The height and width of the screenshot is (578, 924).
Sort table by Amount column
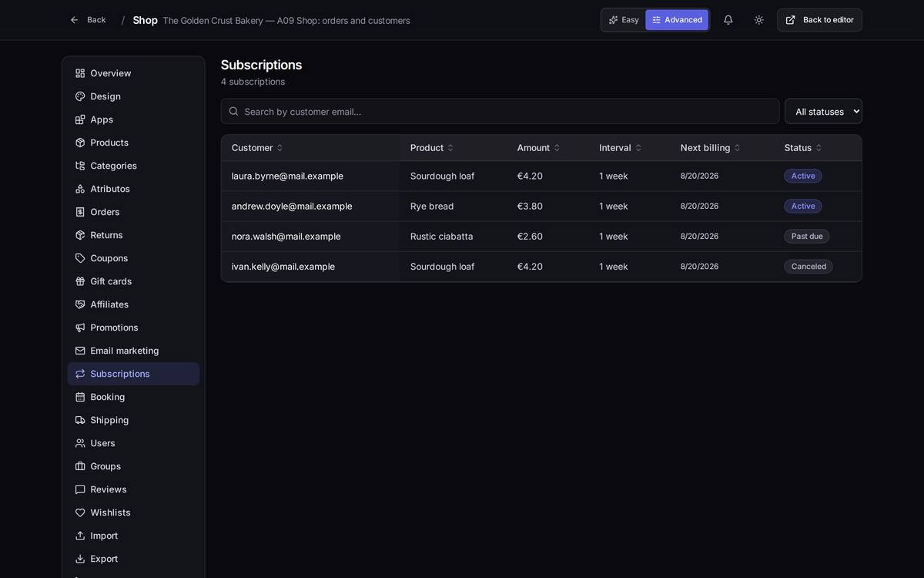tap(539, 148)
